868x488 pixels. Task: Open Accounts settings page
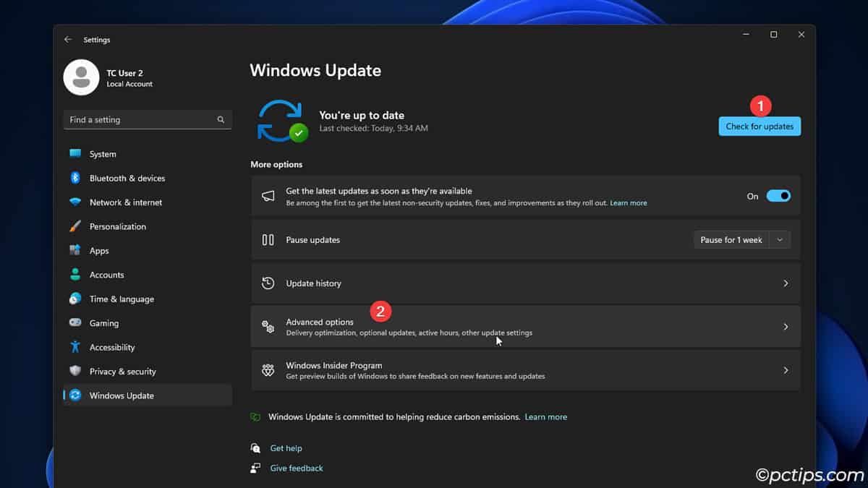[148, 275]
